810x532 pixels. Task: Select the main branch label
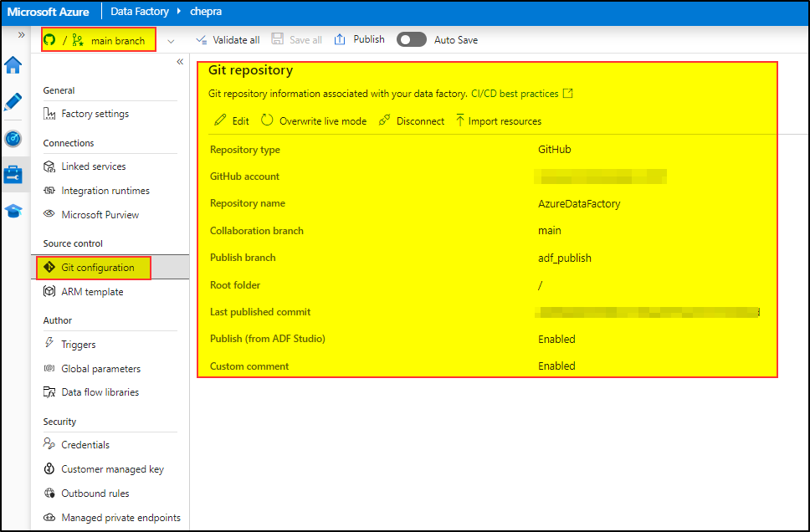point(118,41)
